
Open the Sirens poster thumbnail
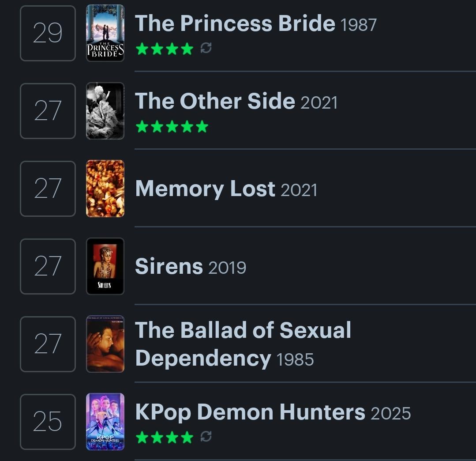click(x=105, y=266)
